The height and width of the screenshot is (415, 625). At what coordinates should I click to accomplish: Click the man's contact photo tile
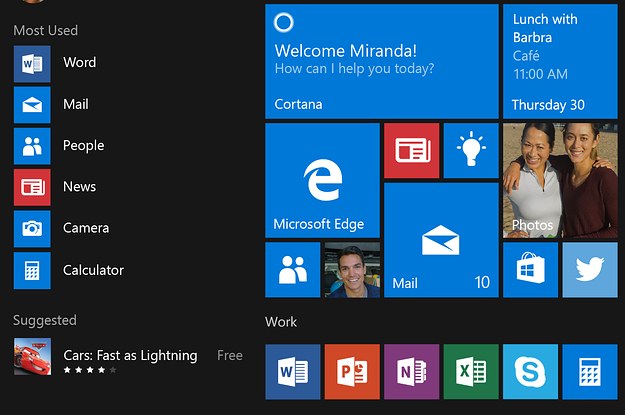coord(352,270)
